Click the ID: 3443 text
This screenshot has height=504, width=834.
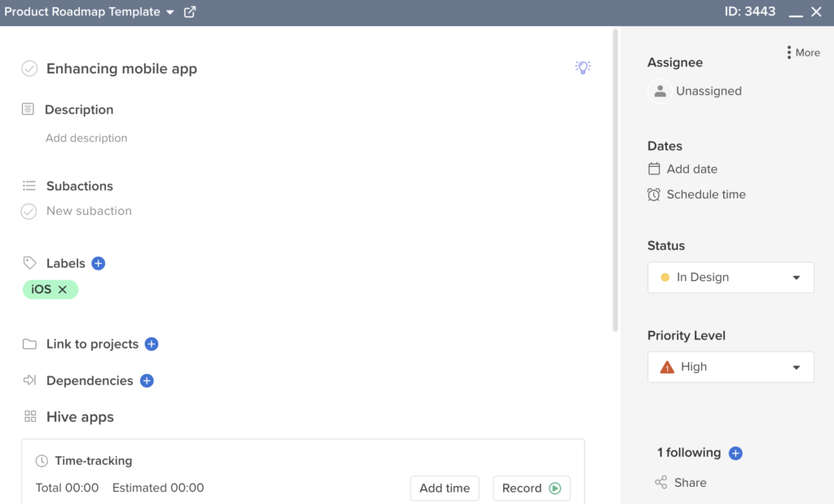click(750, 11)
